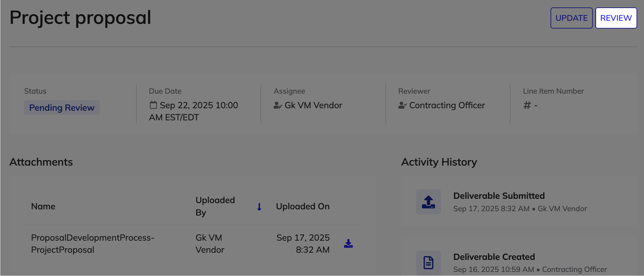Click the Deliverable Submitted activity title
This screenshot has width=644, height=276.
tap(499, 196)
